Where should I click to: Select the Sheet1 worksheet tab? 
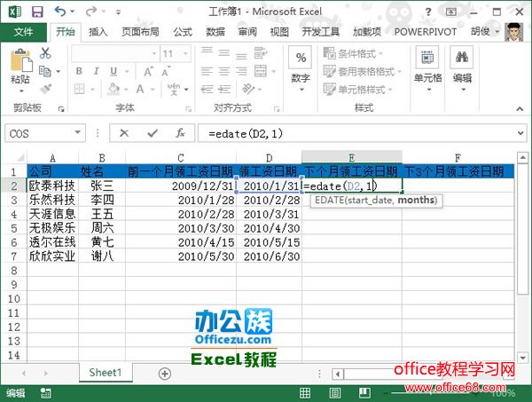click(x=106, y=373)
